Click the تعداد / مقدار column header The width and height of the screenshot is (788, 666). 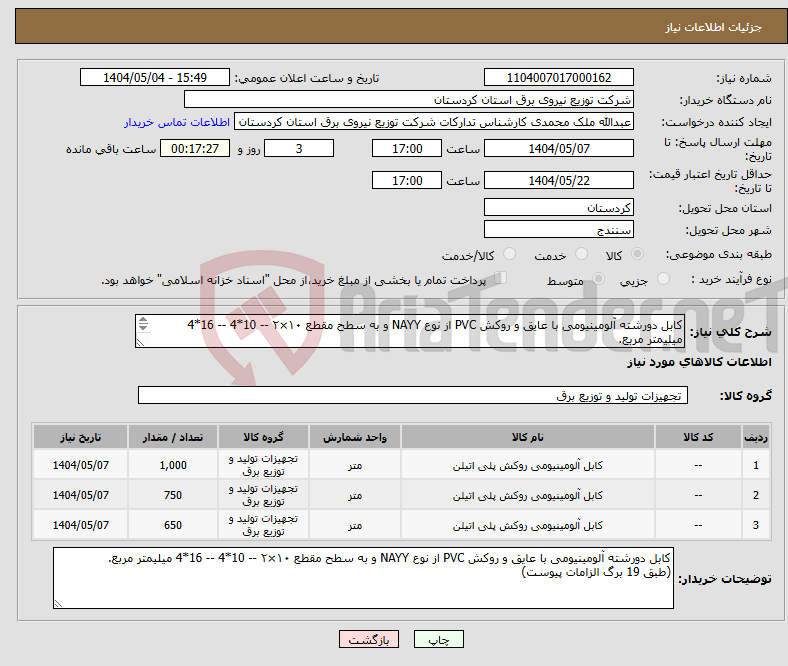pyautogui.click(x=171, y=438)
